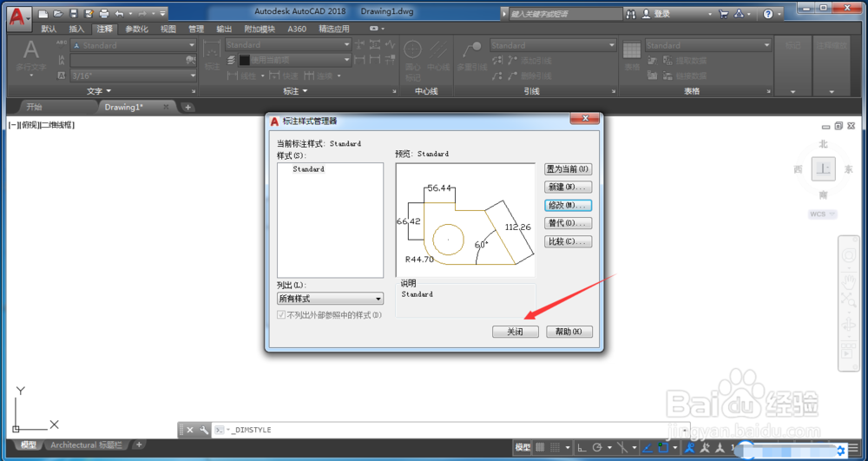868x461 pixels.
Task: Open the 所有样式 list dropdown
Action: click(x=330, y=299)
